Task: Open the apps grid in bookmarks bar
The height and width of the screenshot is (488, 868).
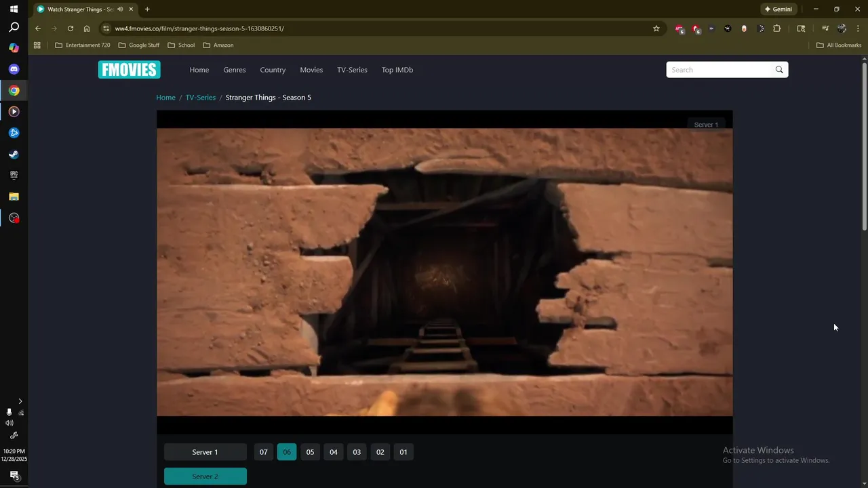Action: pyautogui.click(x=37, y=45)
